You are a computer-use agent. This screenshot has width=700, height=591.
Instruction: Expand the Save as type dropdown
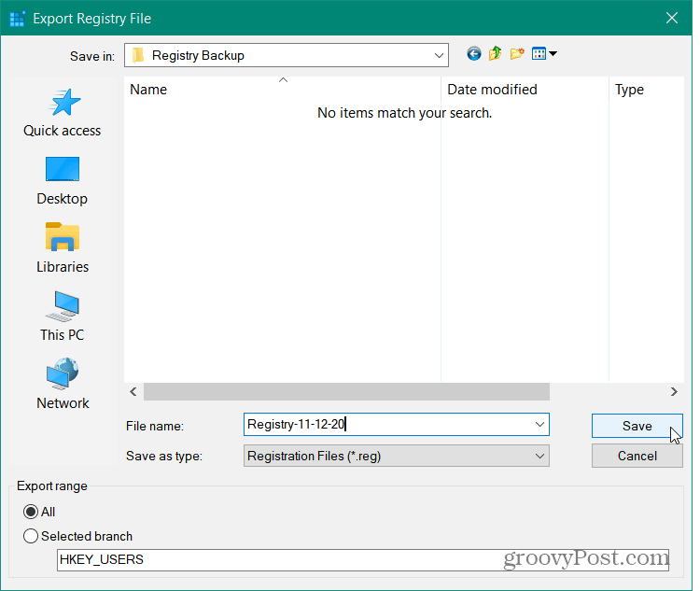pos(539,457)
